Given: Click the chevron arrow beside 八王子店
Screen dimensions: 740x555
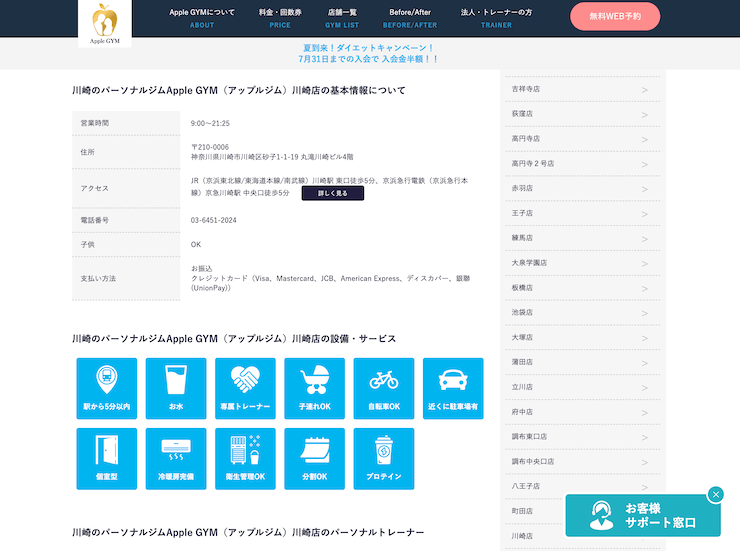Looking at the screenshot, I should click(x=645, y=487).
